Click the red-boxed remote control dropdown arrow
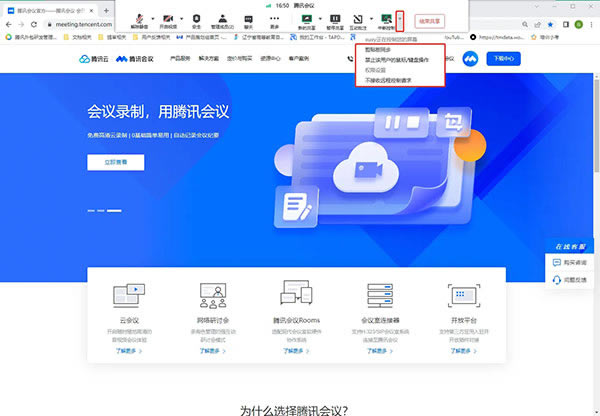The image size is (600, 416). 400,18
